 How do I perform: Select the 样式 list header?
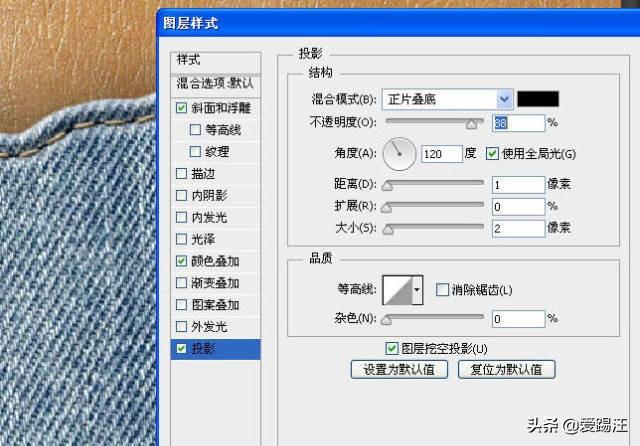tap(216, 62)
